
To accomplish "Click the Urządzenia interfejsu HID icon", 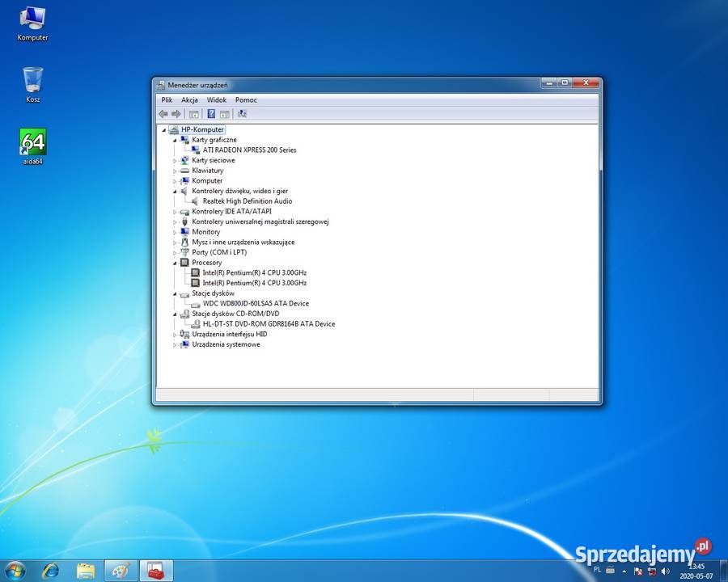I will (x=184, y=334).
